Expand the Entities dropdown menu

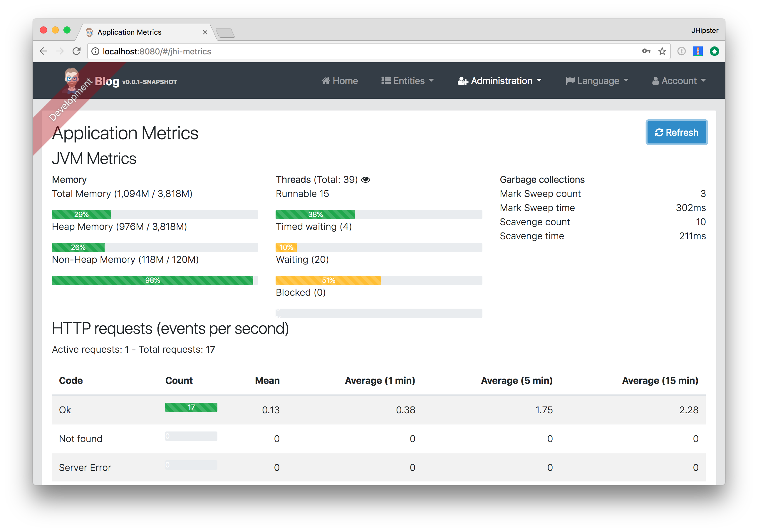click(x=407, y=81)
